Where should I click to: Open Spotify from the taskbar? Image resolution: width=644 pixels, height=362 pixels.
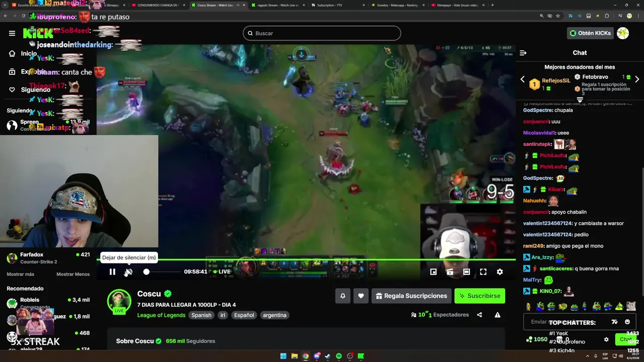[x=339, y=356]
